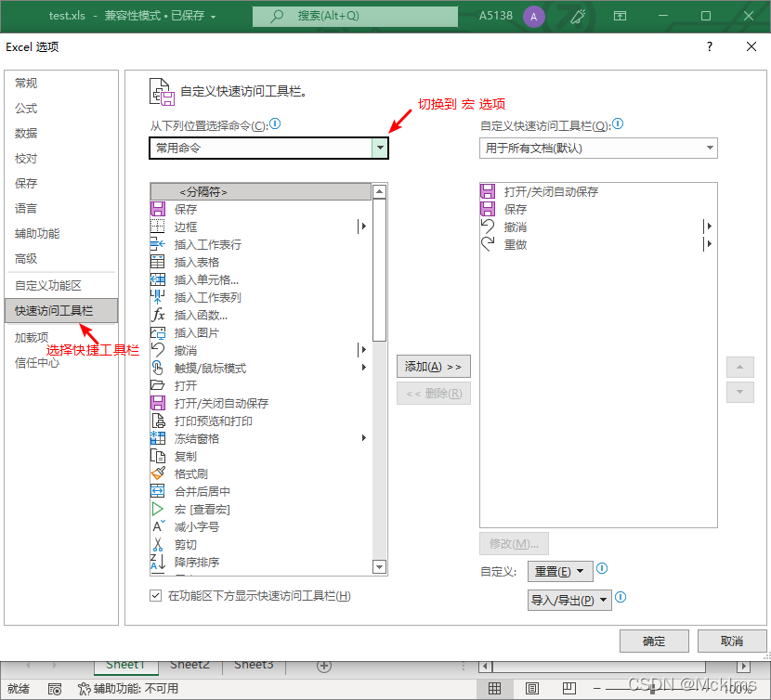The height and width of the screenshot is (700, 771).
Task: Click info icon next to 自定义快速访问工具栏(Q)
Action: point(618,123)
